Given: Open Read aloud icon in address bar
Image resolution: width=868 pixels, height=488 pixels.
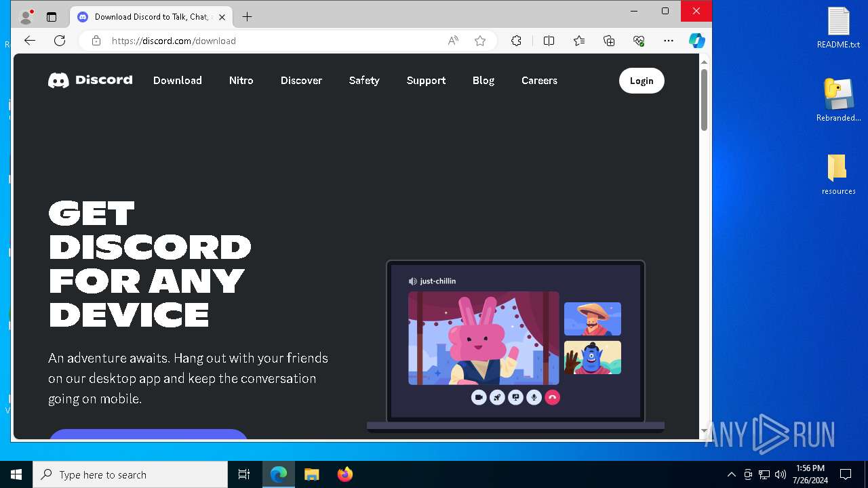Looking at the screenshot, I should [453, 41].
